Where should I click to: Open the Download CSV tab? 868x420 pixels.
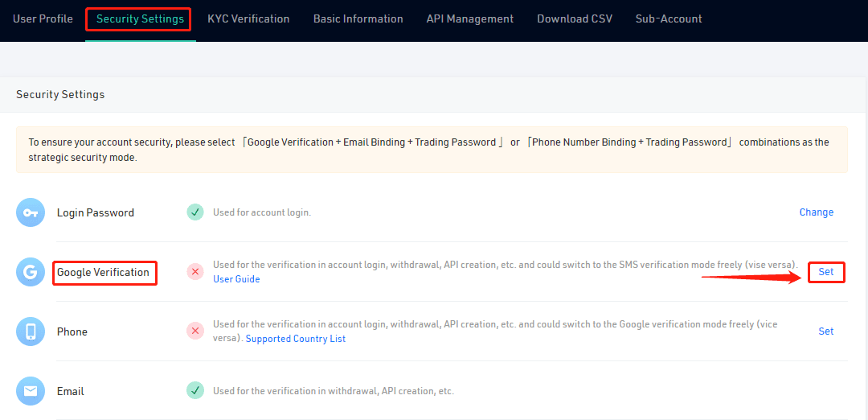[x=575, y=19]
